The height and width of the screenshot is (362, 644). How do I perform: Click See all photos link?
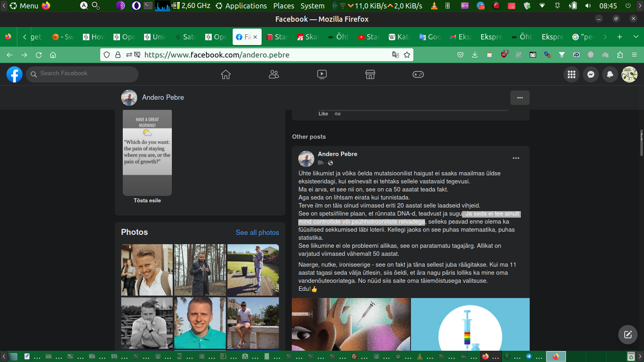click(x=257, y=232)
